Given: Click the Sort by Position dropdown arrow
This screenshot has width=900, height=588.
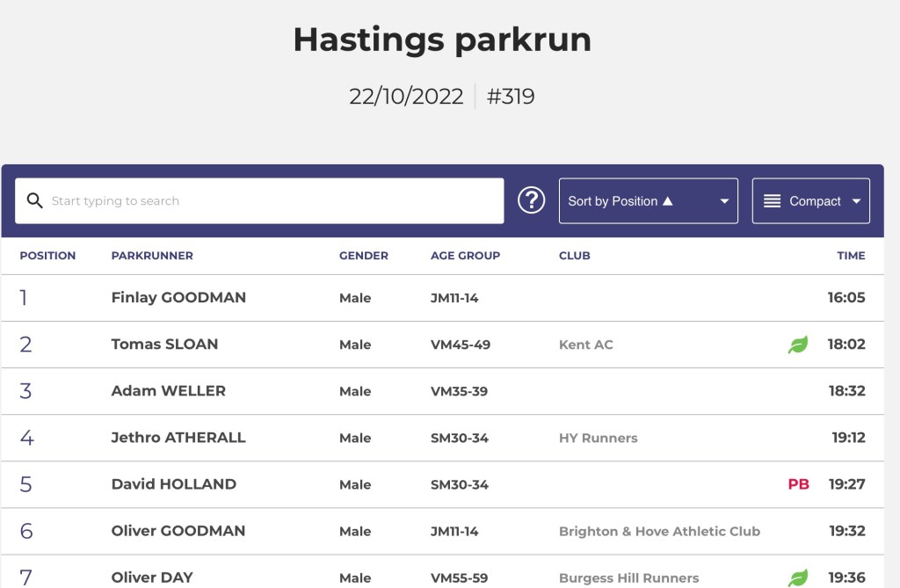Looking at the screenshot, I should (724, 201).
